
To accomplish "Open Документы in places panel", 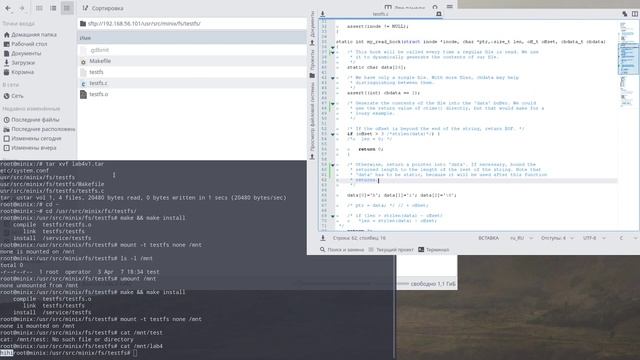I will 22,53.
